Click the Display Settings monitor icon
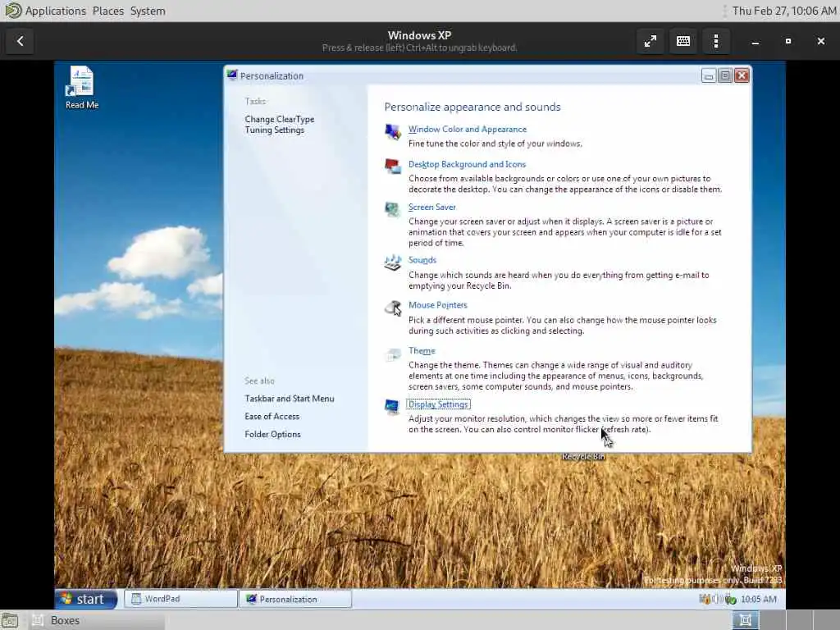 [x=392, y=407]
